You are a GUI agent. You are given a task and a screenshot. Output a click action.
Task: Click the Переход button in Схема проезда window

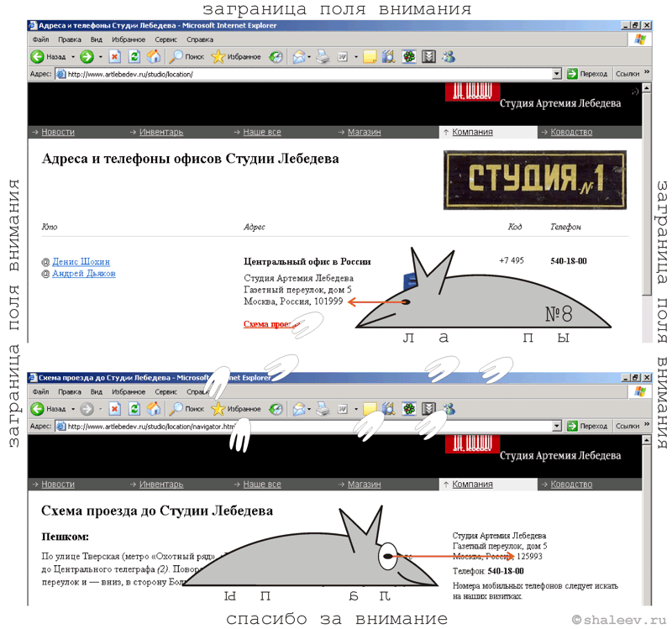[586, 426]
